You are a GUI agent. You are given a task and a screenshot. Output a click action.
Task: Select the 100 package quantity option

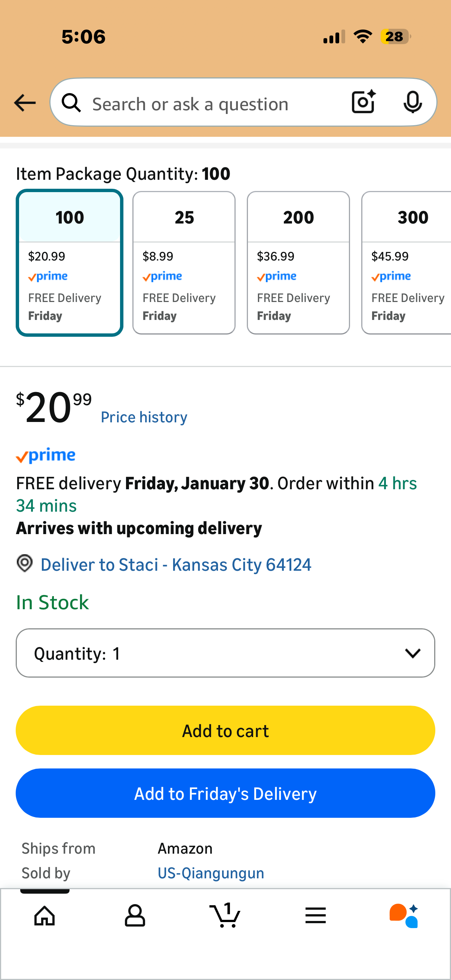pyautogui.click(x=69, y=262)
